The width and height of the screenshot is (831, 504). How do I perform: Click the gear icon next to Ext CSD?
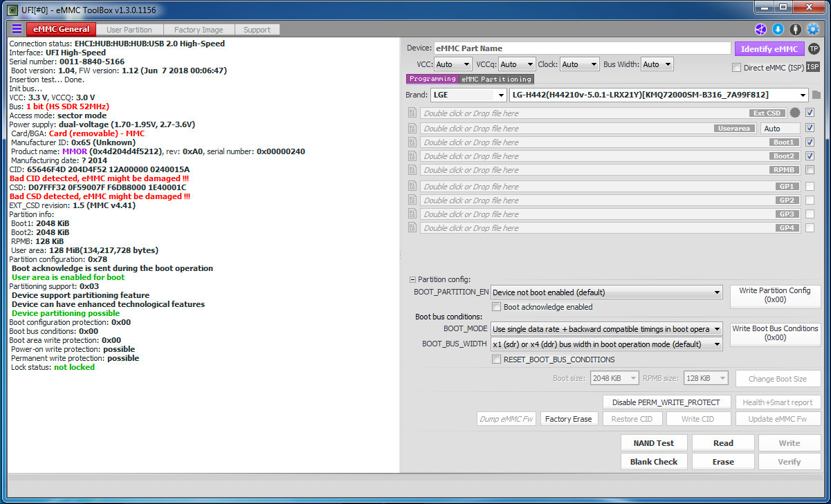tap(795, 113)
